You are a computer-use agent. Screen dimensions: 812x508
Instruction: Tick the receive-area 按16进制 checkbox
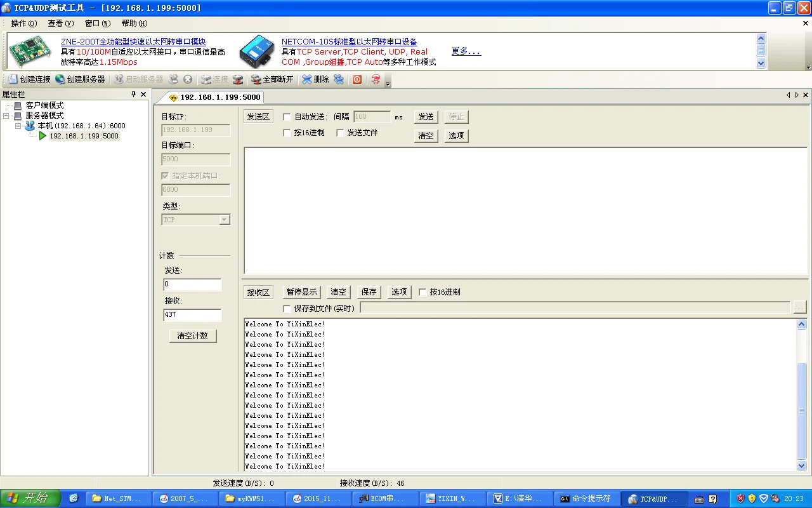(422, 292)
